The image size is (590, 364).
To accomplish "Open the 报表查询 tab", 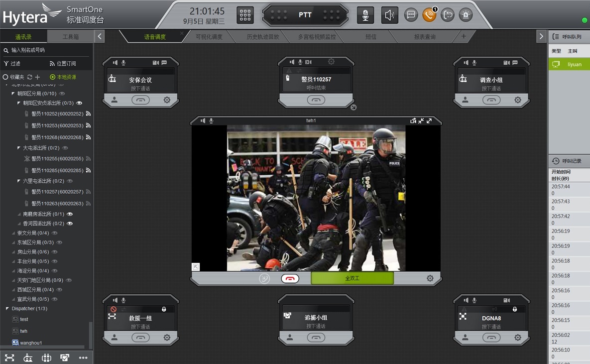I will coord(424,36).
